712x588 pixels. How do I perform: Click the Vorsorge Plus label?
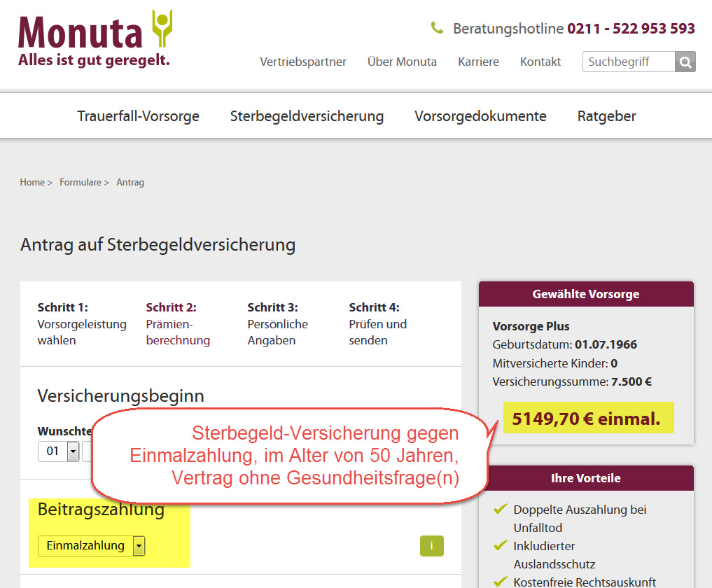click(531, 326)
